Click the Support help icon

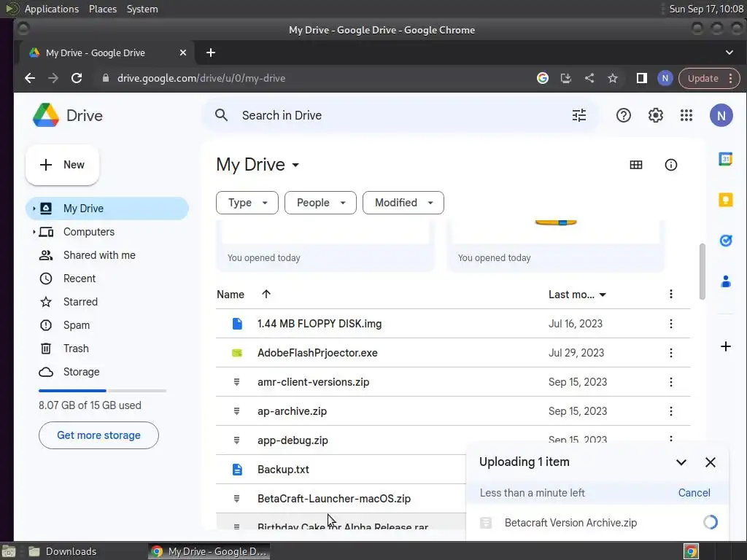[x=624, y=115]
